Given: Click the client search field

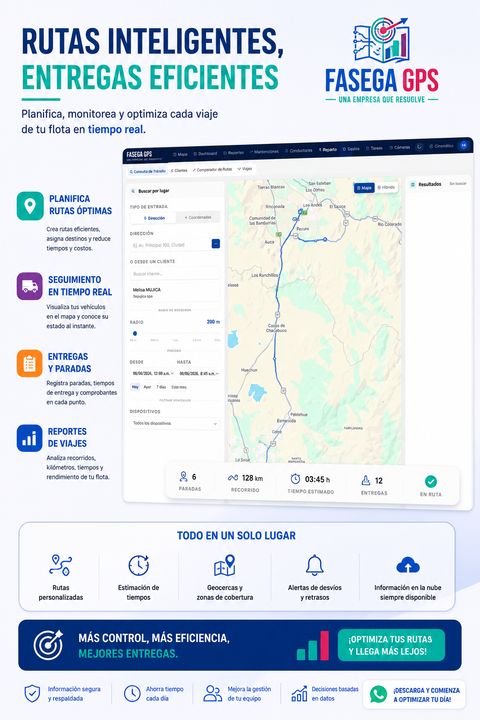Looking at the screenshot, I should [x=175, y=274].
